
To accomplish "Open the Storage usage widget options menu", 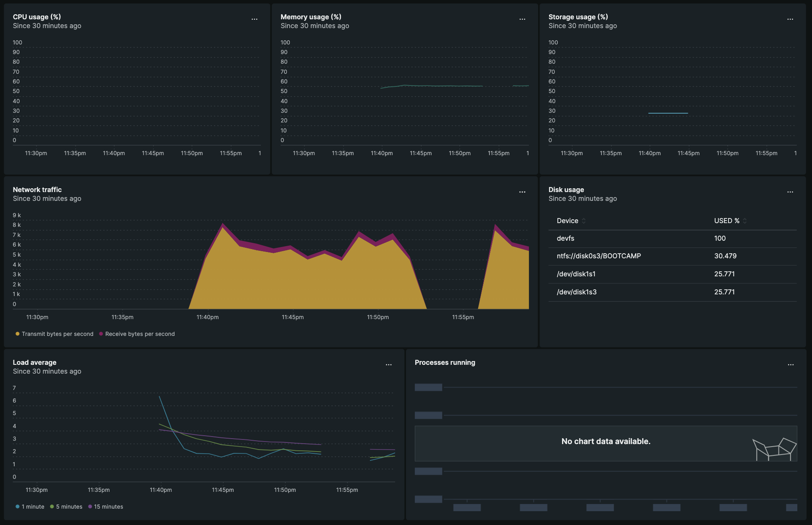I will [790, 19].
